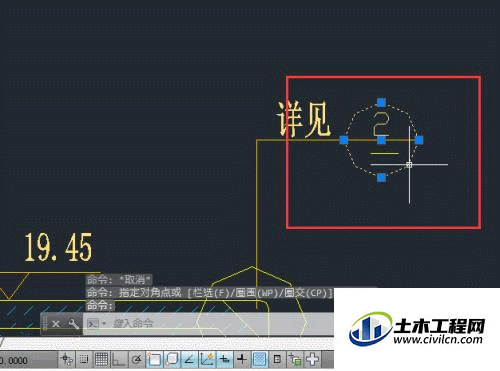Close the command line window
The height and width of the screenshot is (371, 500).
point(56,324)
